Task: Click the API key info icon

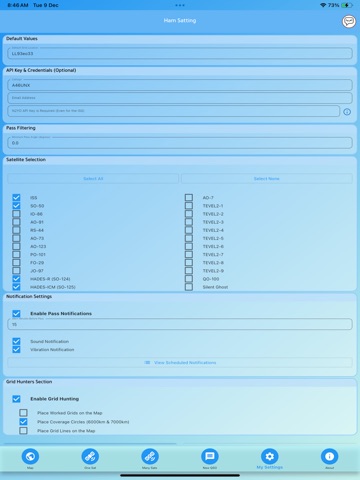Action: (x=347, y=112)
